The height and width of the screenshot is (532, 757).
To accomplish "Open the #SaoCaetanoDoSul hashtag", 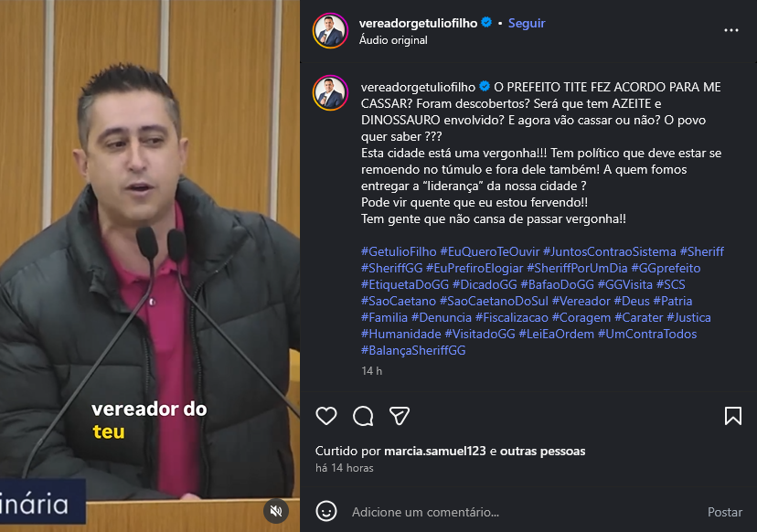I will pyautogui.click(x=494, y=301).
